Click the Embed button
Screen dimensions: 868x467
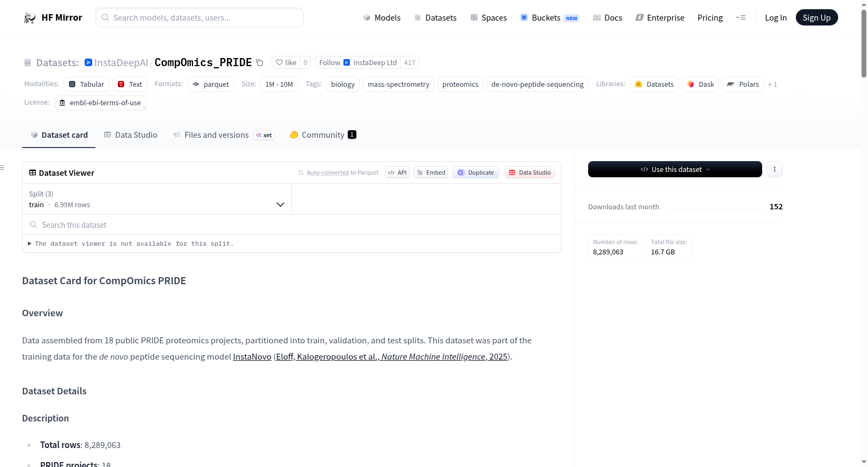(431, 172)
